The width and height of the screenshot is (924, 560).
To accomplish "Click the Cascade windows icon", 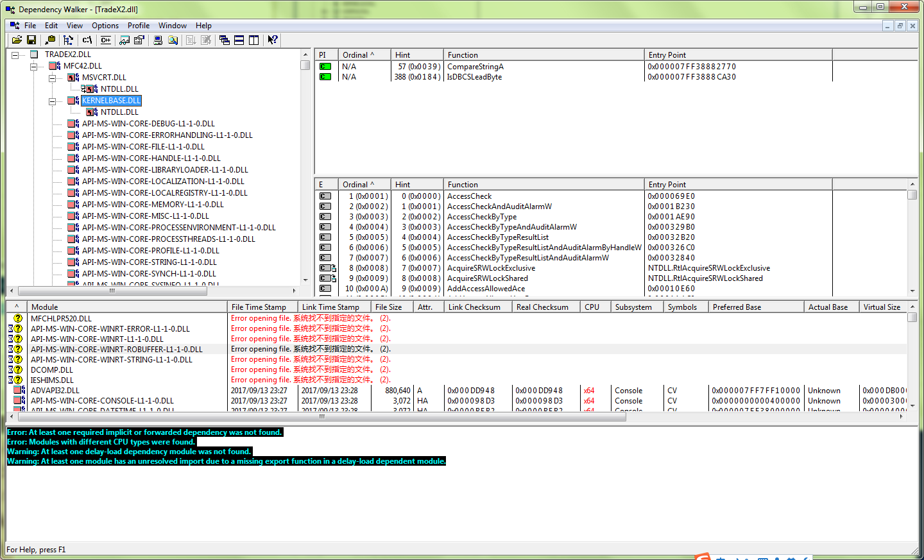I will pos(225,40).
